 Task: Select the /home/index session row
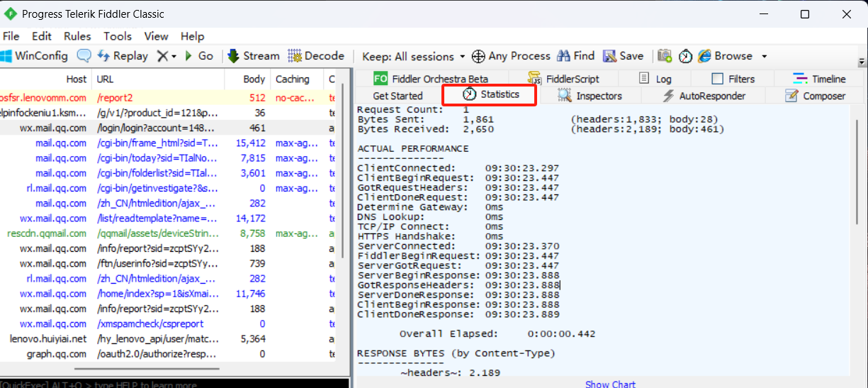click(169, 294)
